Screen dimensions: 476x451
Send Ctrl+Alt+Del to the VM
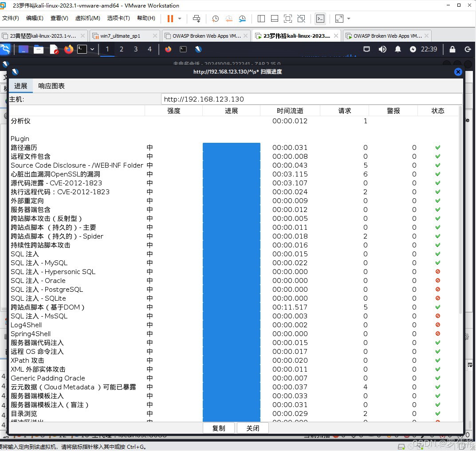pyautogui.click(x=197, y=19)
